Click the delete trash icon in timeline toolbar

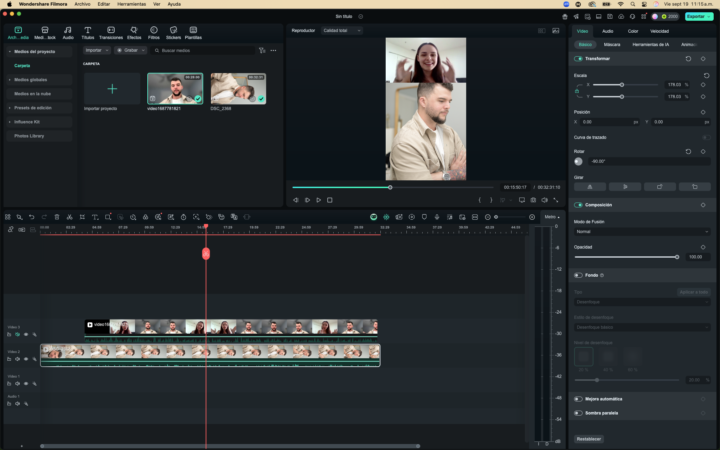pyautogui.click(x=57, y=217)
